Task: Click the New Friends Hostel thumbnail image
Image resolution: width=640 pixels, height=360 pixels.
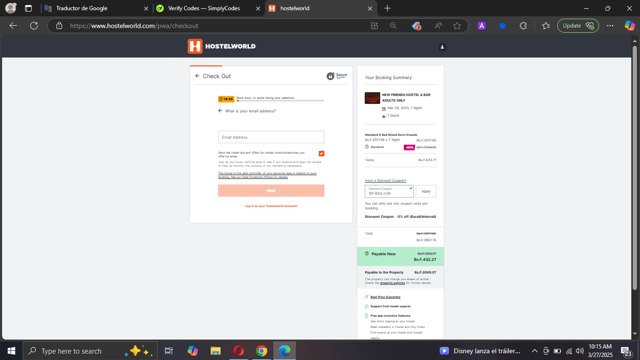Action: (372, 98)
